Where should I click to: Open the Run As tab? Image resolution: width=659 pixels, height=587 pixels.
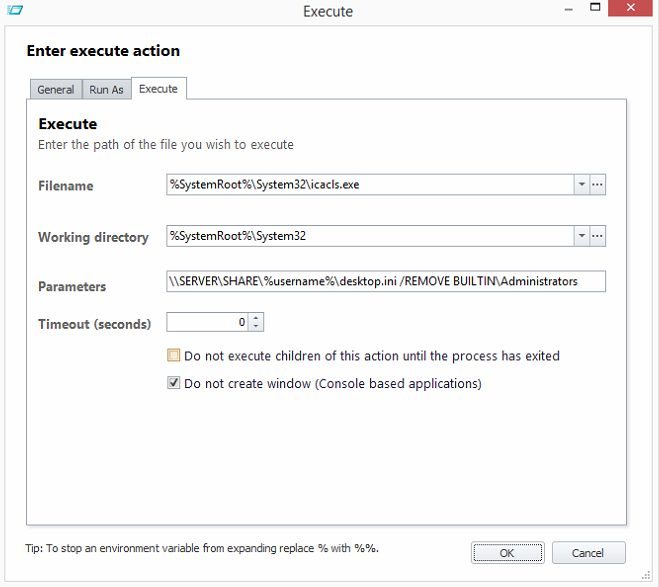tap(106, 89)
